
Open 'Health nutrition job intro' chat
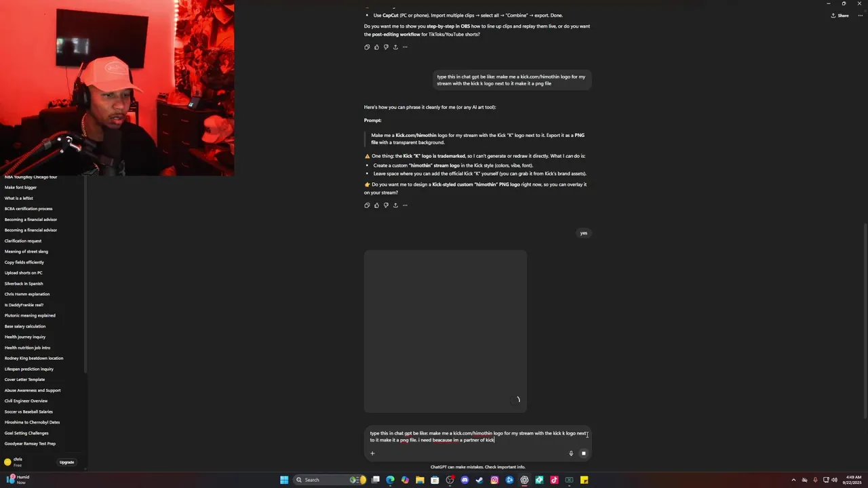coord(28,348)
